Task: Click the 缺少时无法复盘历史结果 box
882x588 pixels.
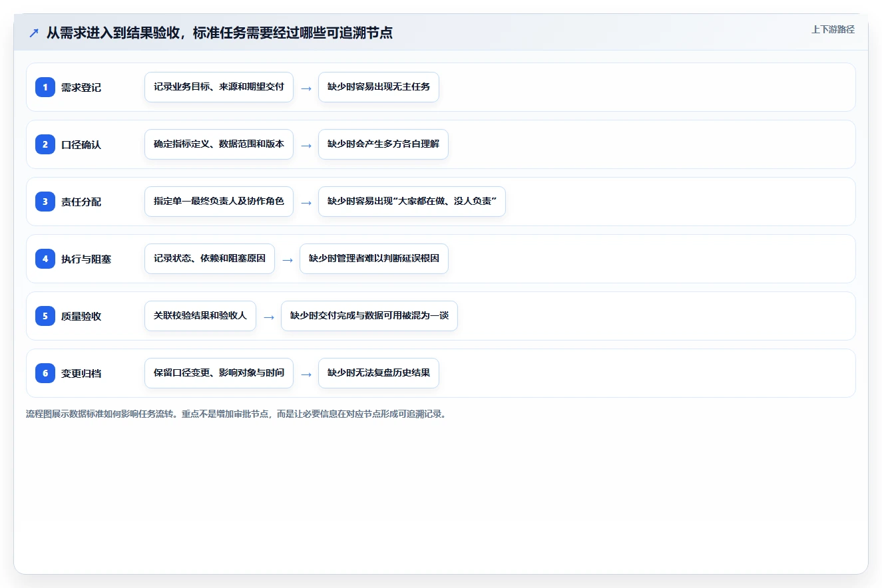Action: click(x=379, y=373)
